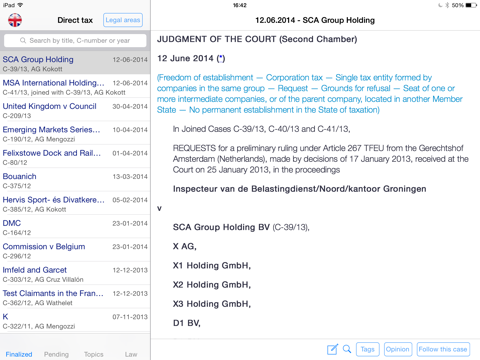The height and width of the screenshot is (360, 480).
Task: Click the Freedom of establishment keywords text
Action: [x=310, y=94]
